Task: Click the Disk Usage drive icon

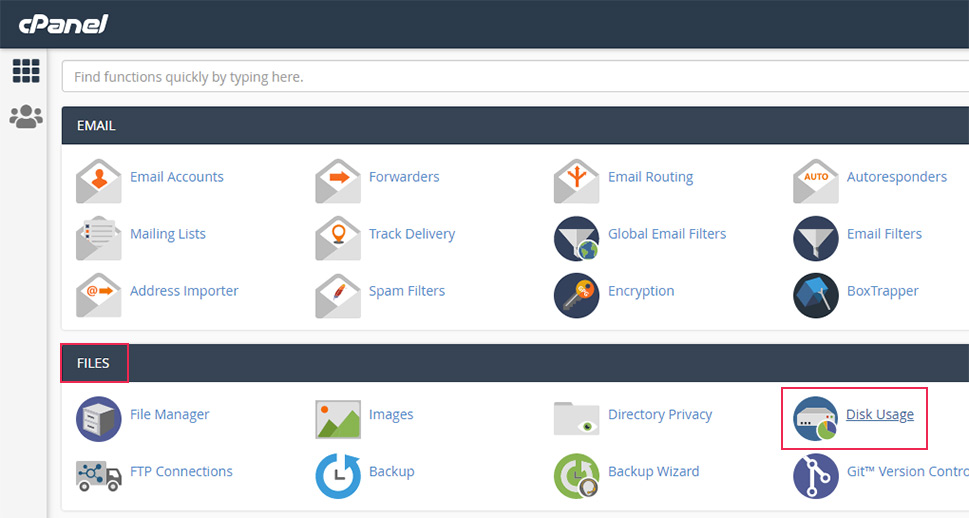Action: (x=816, y=419)
